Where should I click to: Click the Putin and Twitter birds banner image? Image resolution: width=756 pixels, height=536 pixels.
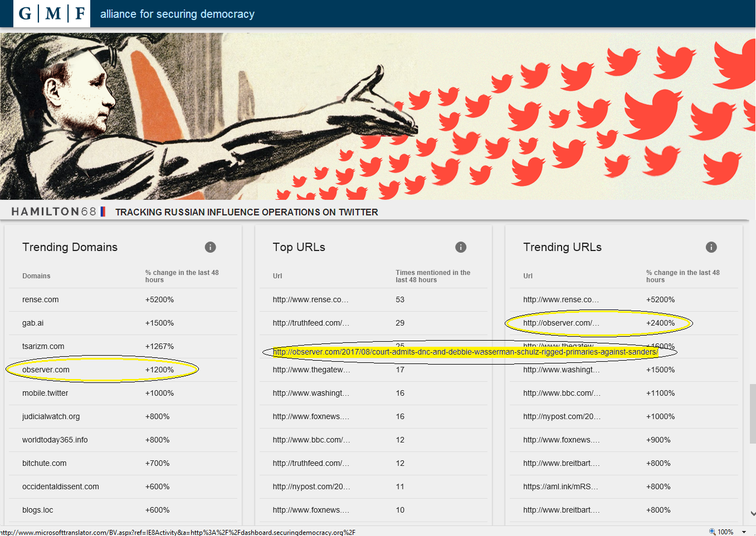[x=378, y=116]
